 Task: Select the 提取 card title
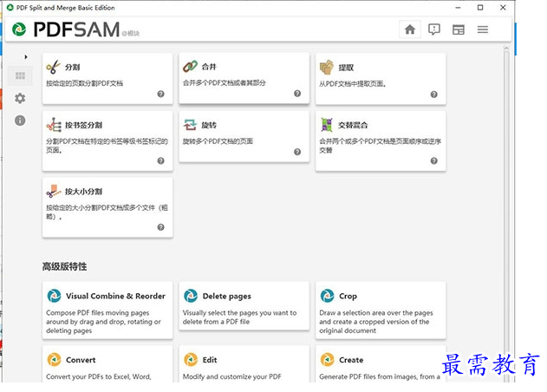pos(346,68)
